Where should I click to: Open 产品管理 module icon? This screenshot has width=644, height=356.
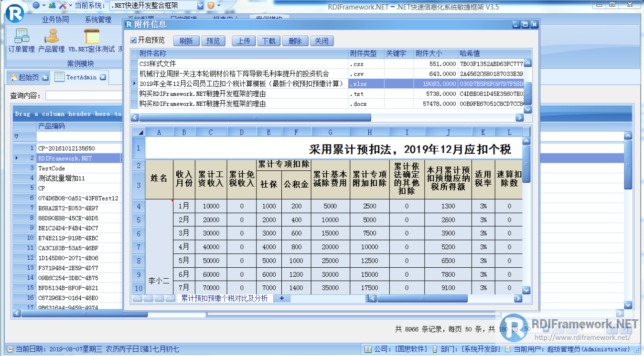(x=51, y=41)
